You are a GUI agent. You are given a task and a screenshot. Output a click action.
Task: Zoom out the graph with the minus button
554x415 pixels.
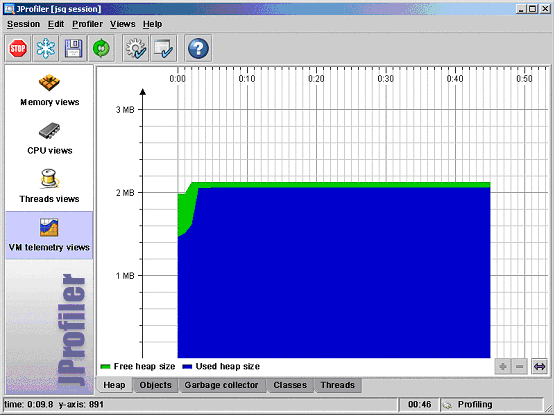click(519, 367)
